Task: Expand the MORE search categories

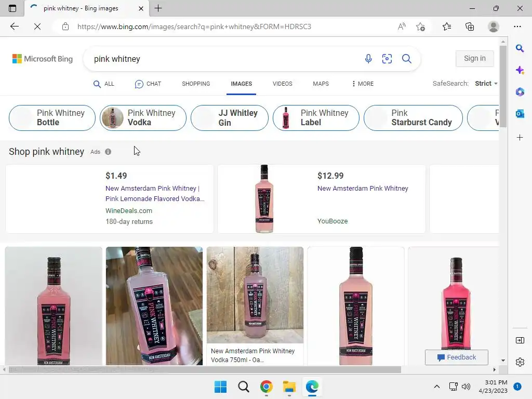Action: (x=363, y=84)
